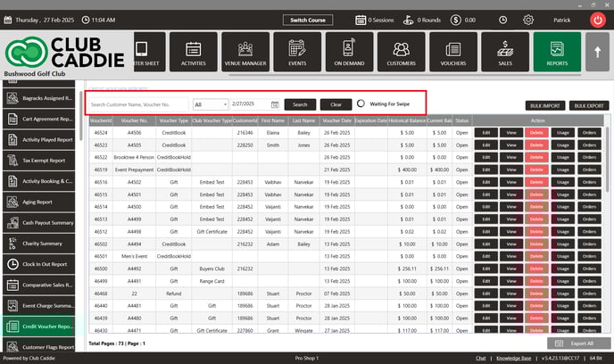Open the calendar picker in date field

click(275, 104)
